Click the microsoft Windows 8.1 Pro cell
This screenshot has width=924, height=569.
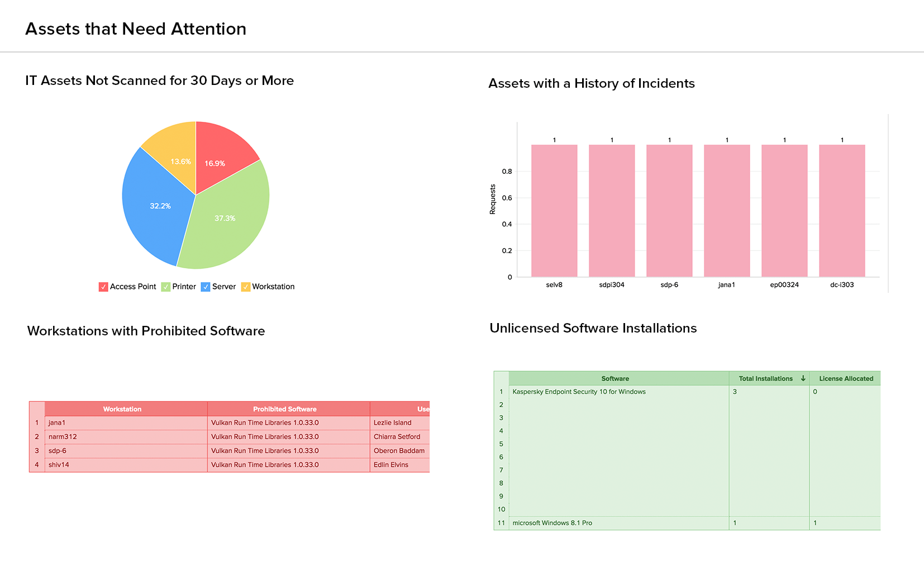(553, 523)
